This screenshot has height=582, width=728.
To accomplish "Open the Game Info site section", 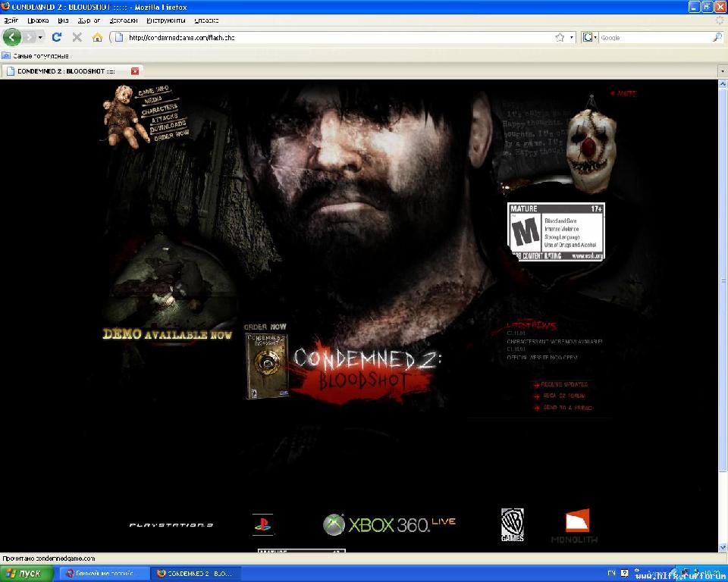I will pyautogui.click(x=154, y=90).
